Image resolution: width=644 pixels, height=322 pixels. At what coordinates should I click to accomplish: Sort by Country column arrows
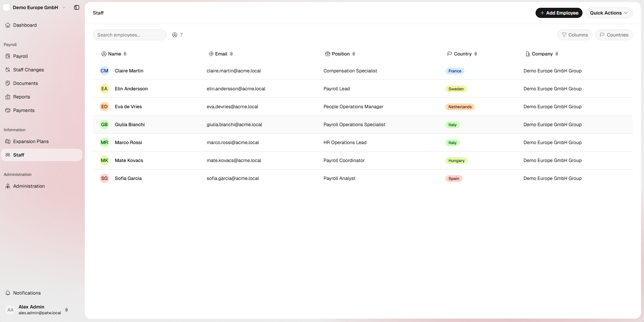476,54
